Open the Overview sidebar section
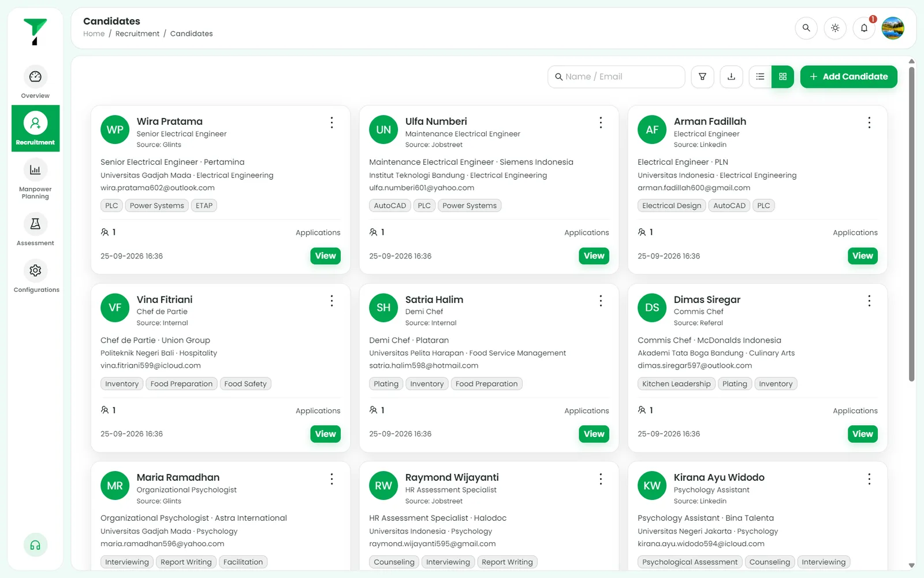This screenshot has height=578, width=924. [x=35, y=82]
